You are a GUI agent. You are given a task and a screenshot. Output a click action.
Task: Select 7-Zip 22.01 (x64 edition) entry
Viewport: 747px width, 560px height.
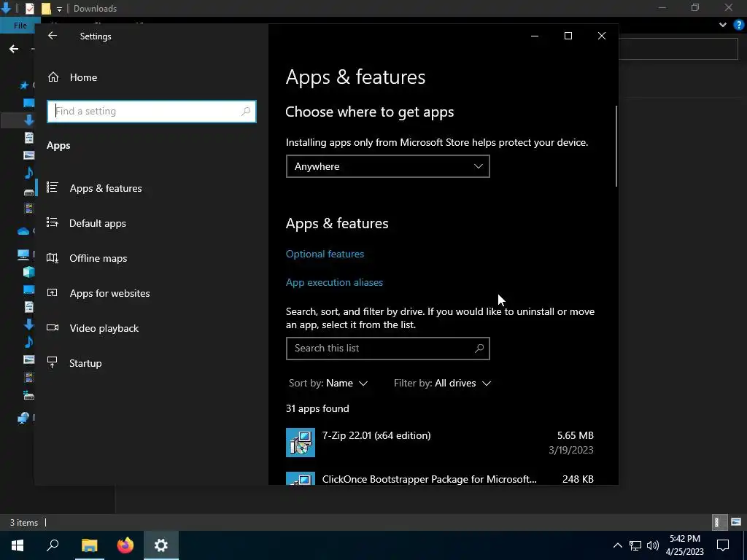440,443
